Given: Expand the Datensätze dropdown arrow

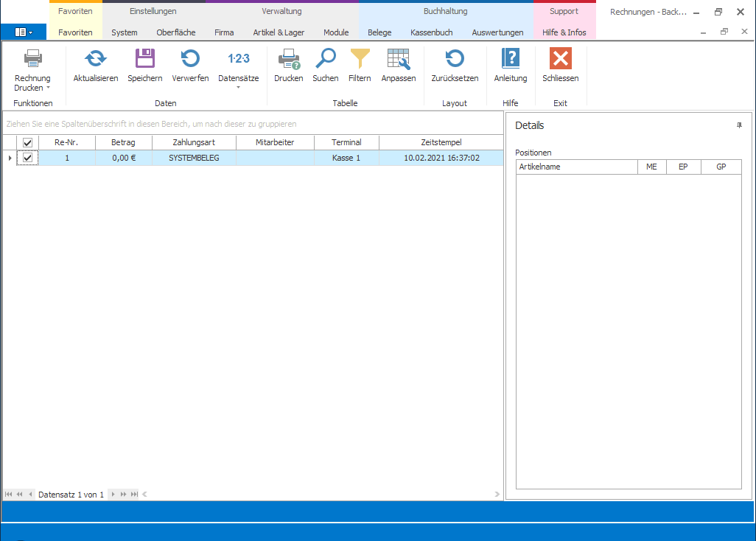Looking at the screenshot, I should tap(238, 87).
